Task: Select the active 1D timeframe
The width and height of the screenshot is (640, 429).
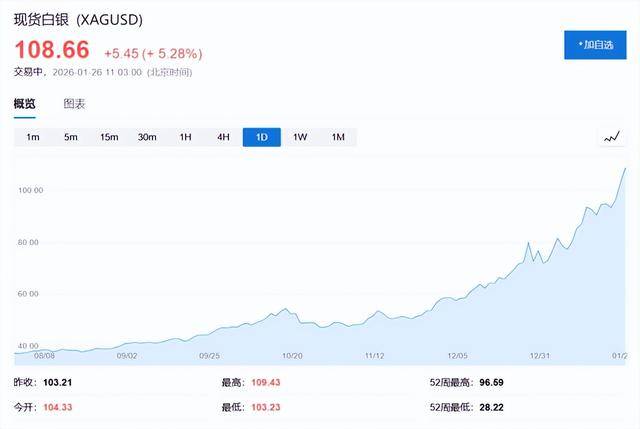Action: click(262, 137)
